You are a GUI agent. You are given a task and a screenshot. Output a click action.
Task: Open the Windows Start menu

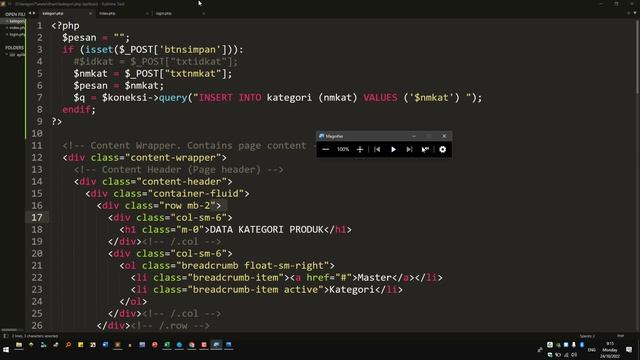pos(6,350)
